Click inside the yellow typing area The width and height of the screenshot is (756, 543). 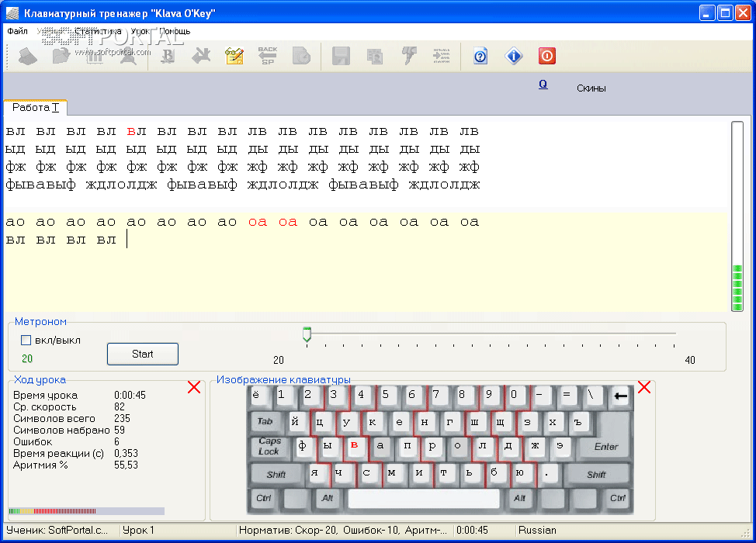tap(366, 263)
